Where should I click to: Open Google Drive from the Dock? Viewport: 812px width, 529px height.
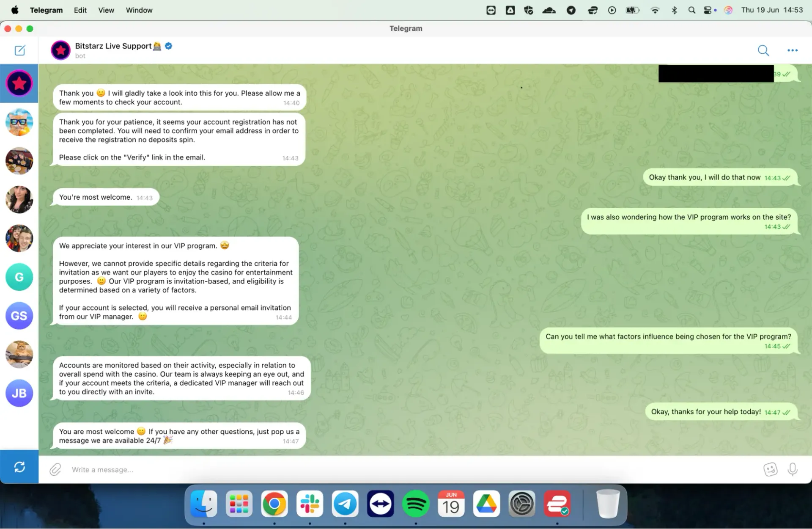pos(486,504)
